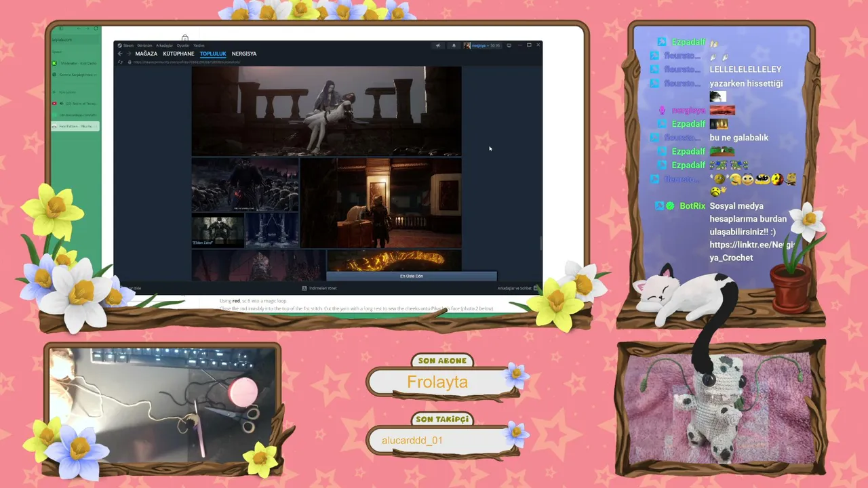Switch to the cdn.discordapp.com tab

(75, 115)
